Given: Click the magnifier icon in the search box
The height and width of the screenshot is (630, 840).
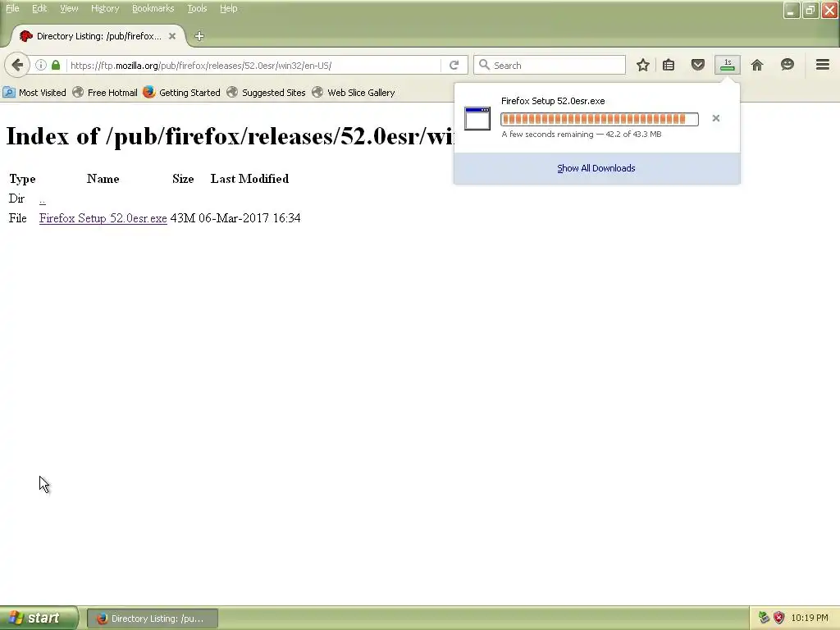Looking at the screenshot, I should click(484, 66).
